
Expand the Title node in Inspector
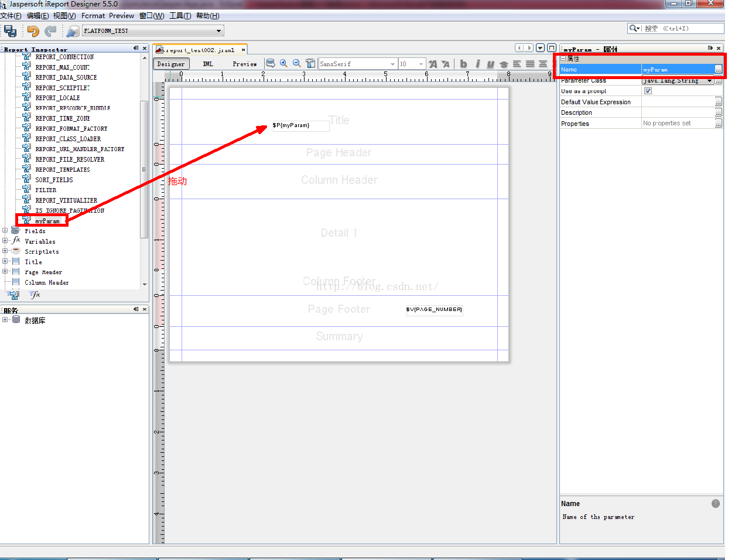[x=5, y=261]
